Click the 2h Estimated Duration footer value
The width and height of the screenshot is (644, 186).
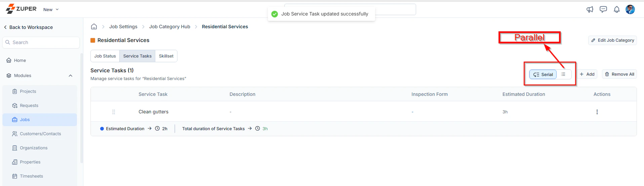[x=165, y=129]
